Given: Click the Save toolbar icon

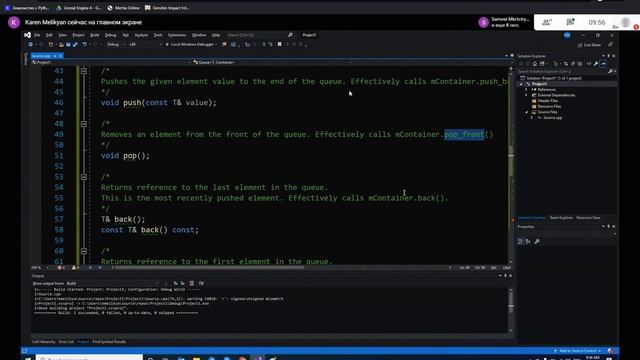Looking at the screenshot, I should click(x=68, y=44).
